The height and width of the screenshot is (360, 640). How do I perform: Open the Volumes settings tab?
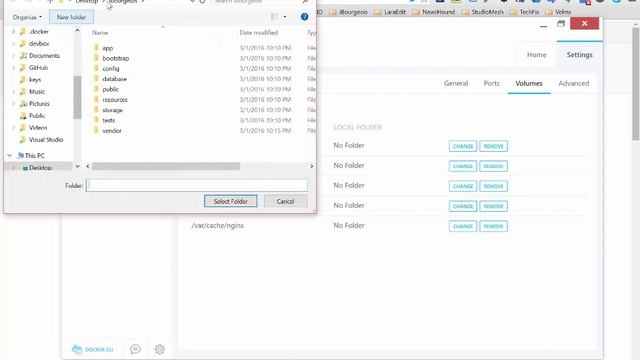529,83
